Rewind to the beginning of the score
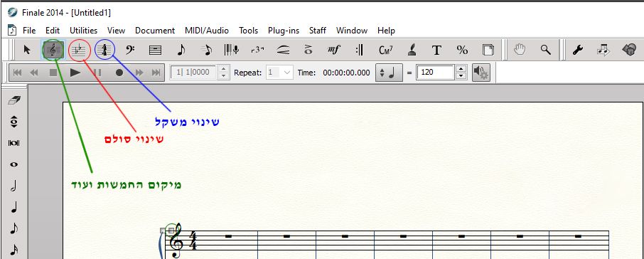This screenshot has width=644, height=259. click(17, 73)
